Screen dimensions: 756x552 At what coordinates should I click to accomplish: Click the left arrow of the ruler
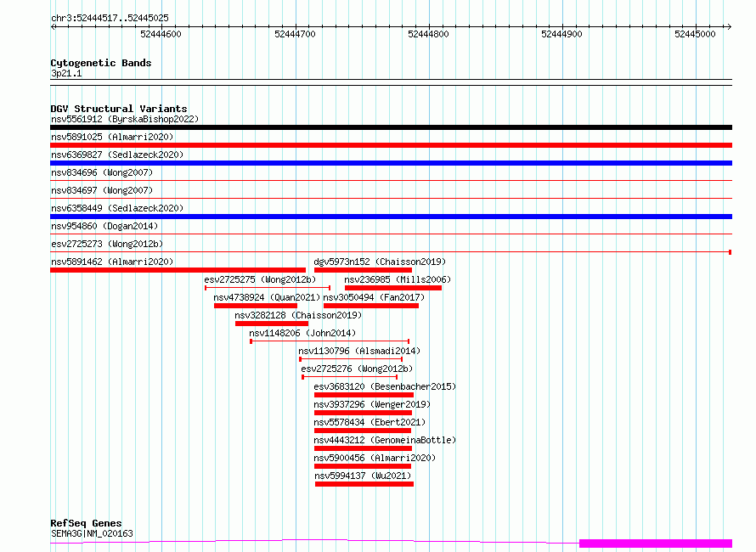pyautogui.click(x=54, y=26)
